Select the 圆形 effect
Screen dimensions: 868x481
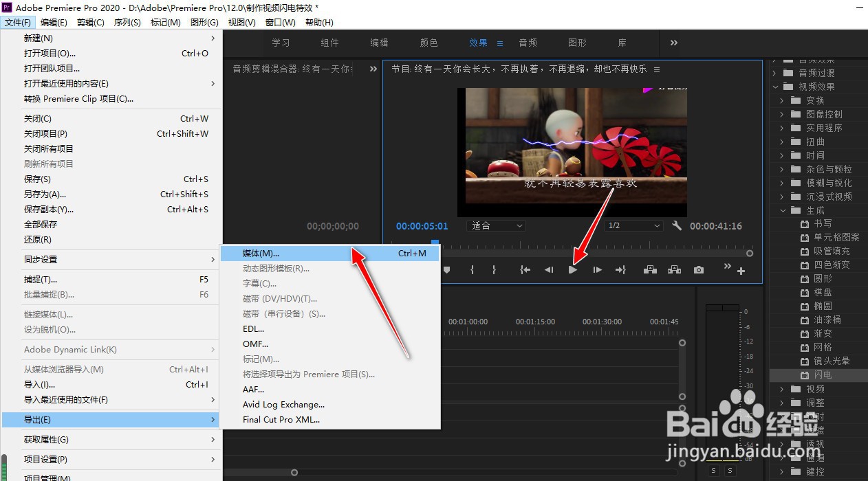(x=823, y=279)
